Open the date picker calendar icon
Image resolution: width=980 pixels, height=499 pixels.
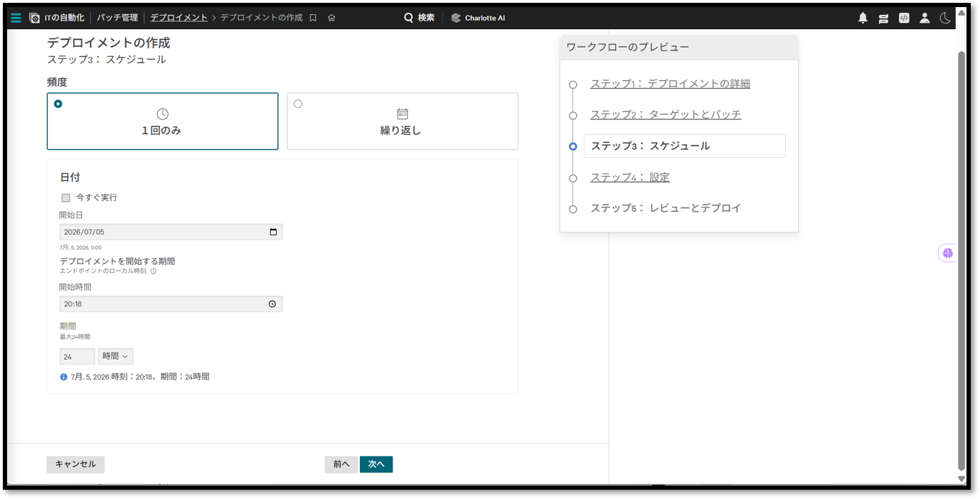pos(273,232)
